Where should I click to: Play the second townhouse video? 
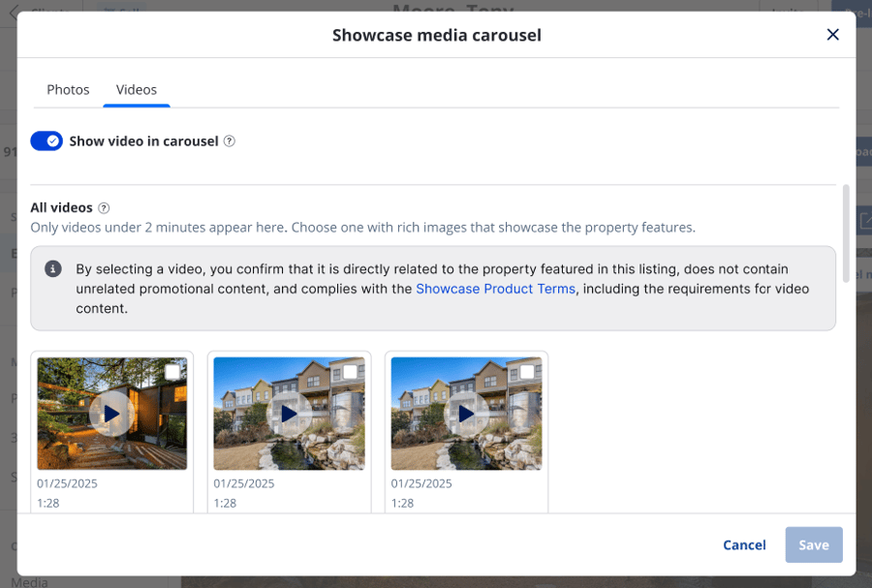coord(289,415)
